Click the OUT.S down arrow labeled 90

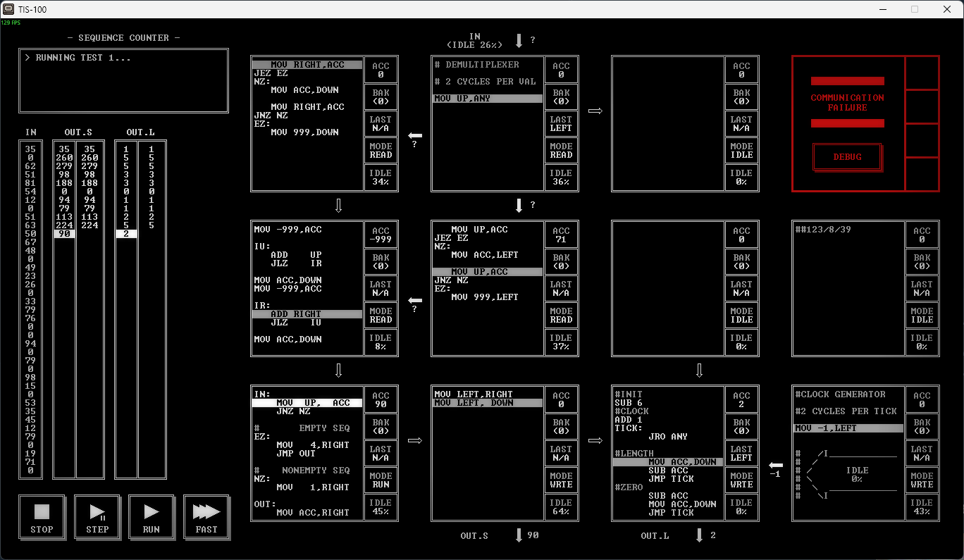(519, 535)
